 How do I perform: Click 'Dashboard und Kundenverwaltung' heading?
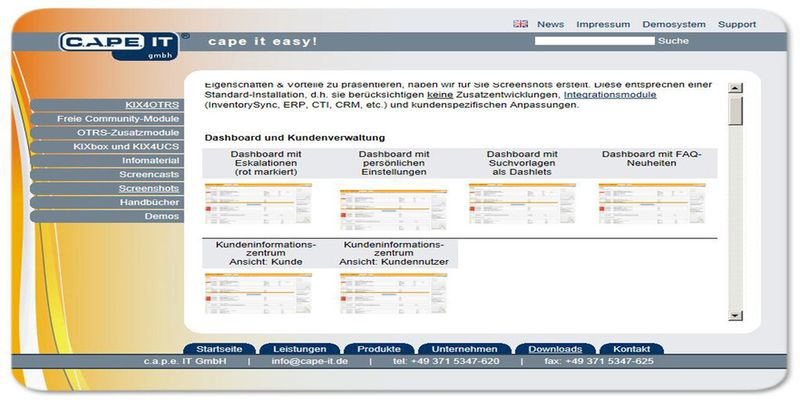click(295, 138)
